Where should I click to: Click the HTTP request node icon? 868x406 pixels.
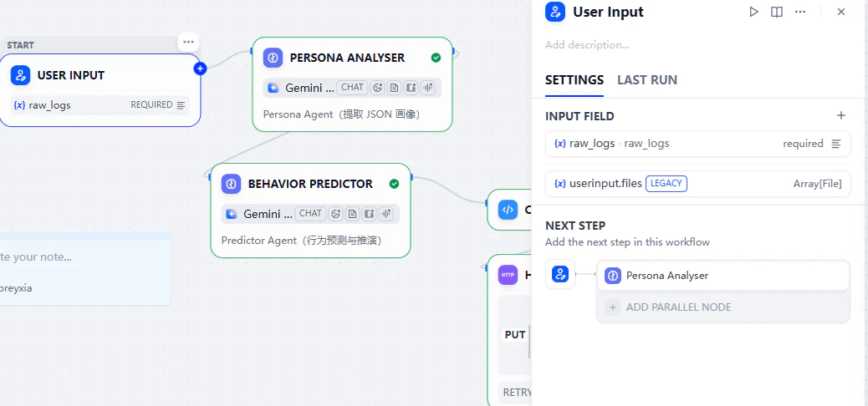point(508,275)
